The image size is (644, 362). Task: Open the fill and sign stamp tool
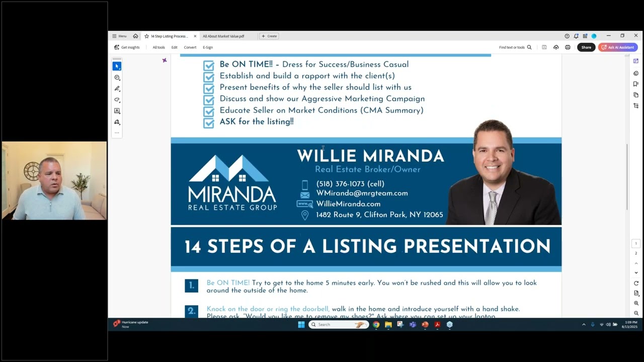(117, 122)
